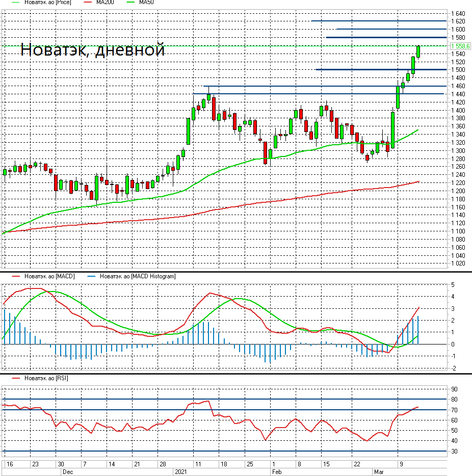Select the "Новатэк ао [MACD]" legend label

coord(49,276)
